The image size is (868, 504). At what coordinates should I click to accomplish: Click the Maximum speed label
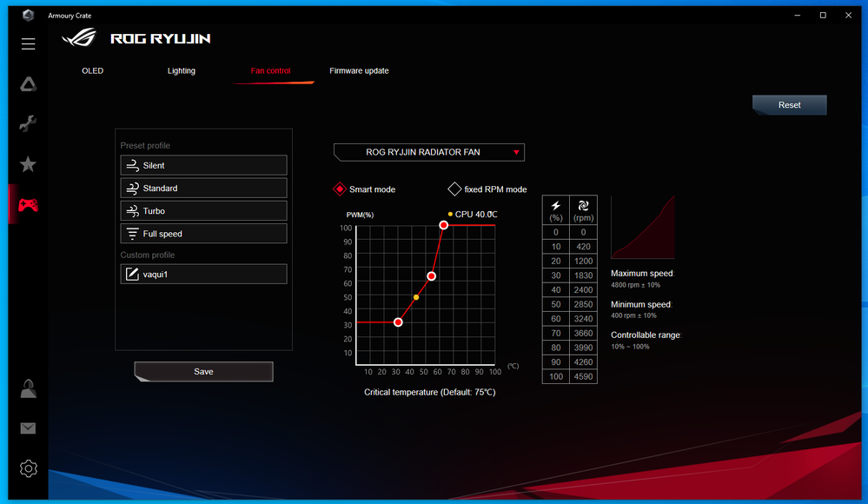point(643,273)
